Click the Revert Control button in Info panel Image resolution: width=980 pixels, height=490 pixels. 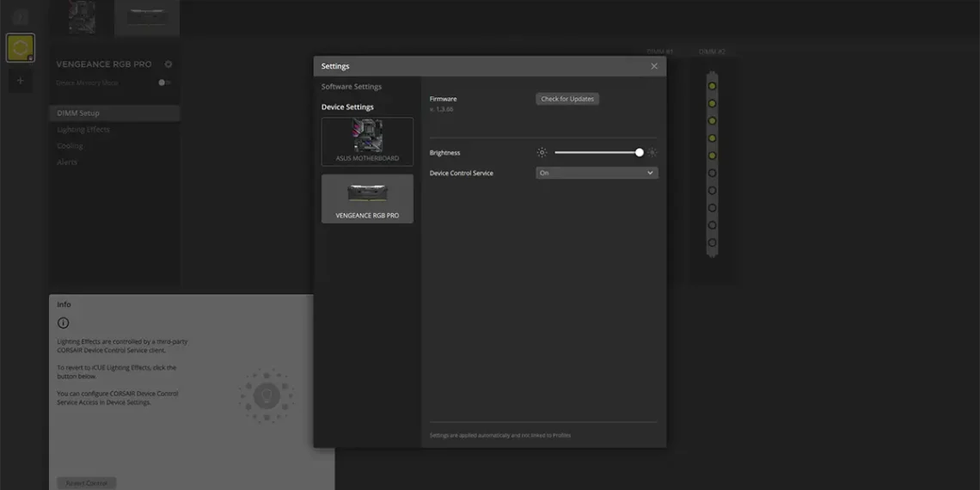(x=86, y=483)
